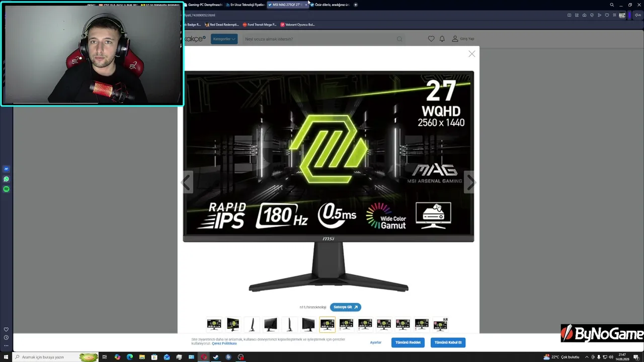Viewport: 644px width, 362px height.
Task: Open cookie Ayarlar settings
Action: pyautogui.click(x=376, y=342)
